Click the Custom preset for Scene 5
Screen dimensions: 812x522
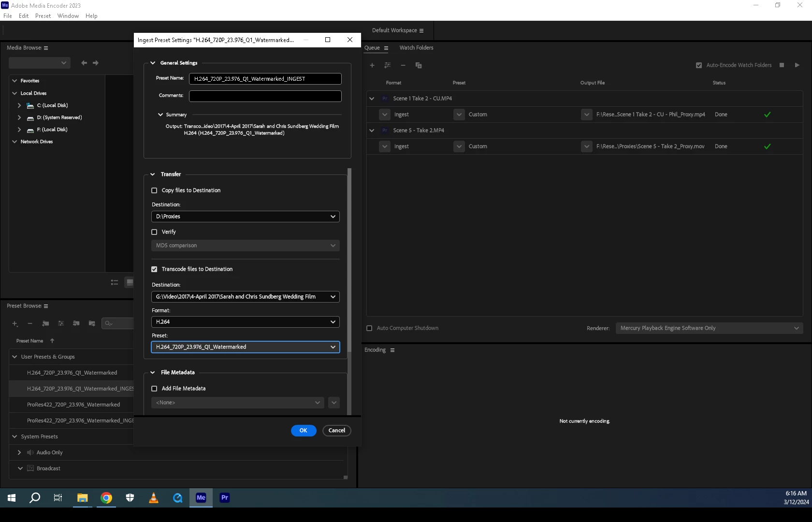478,146
